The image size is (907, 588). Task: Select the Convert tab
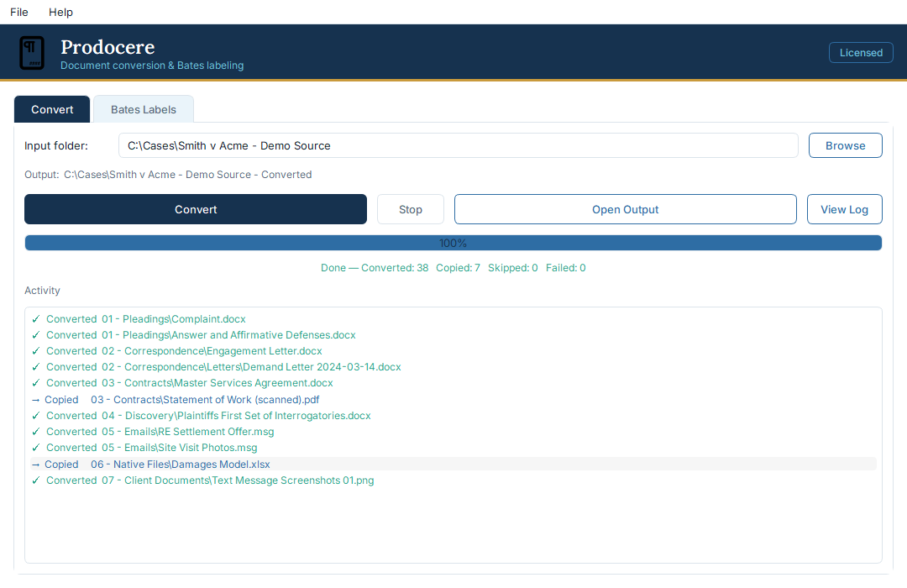pyautogui.click(x=52, y=109)
